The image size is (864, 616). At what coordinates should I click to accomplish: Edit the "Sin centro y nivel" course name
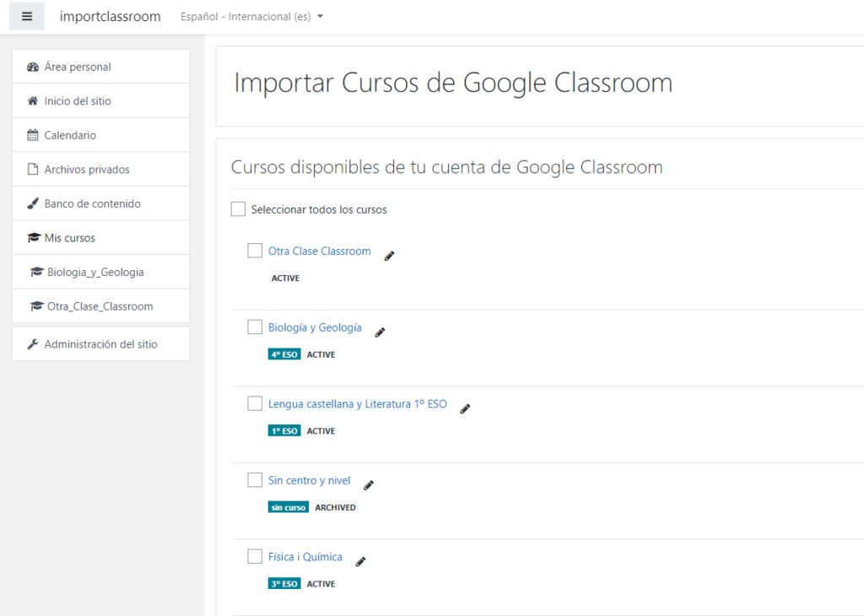(368, 484)
